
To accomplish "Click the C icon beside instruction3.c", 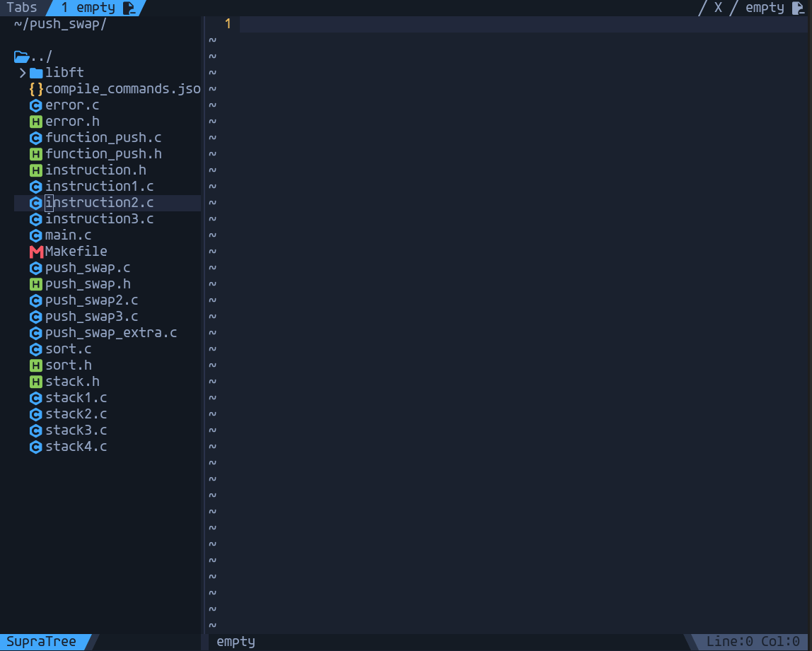I will coord(36,219).
